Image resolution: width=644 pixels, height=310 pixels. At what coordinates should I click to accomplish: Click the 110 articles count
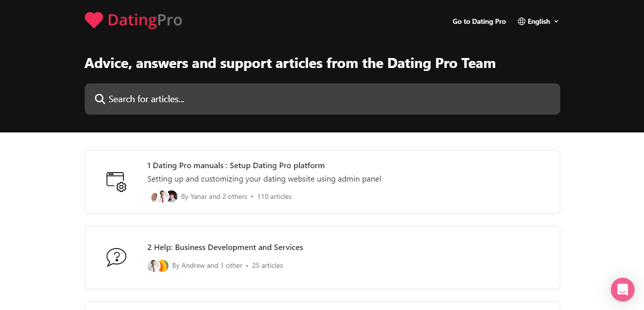tap(274, 197)
